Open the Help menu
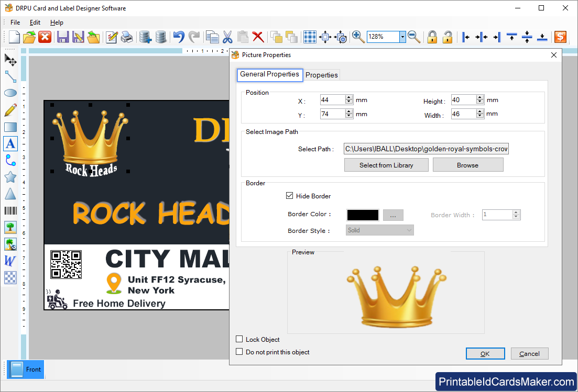 (x=57, y=23)
